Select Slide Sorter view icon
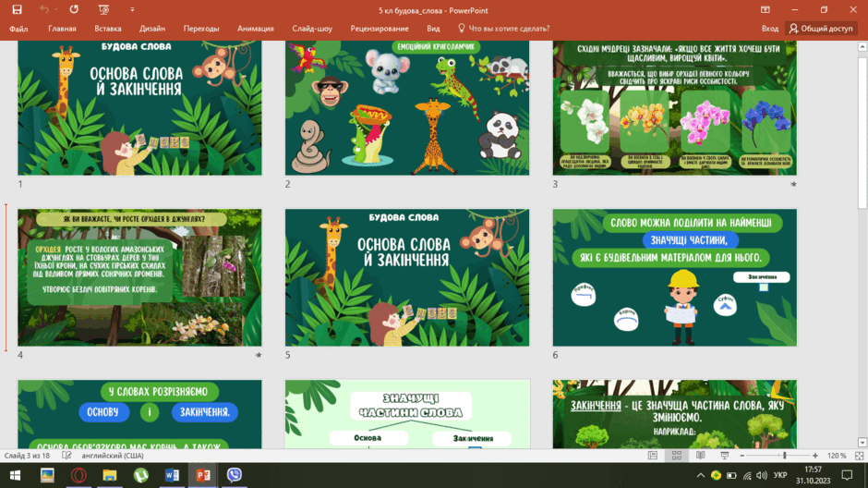This screenshot has width=868, height=488. [x=677, y=456]
